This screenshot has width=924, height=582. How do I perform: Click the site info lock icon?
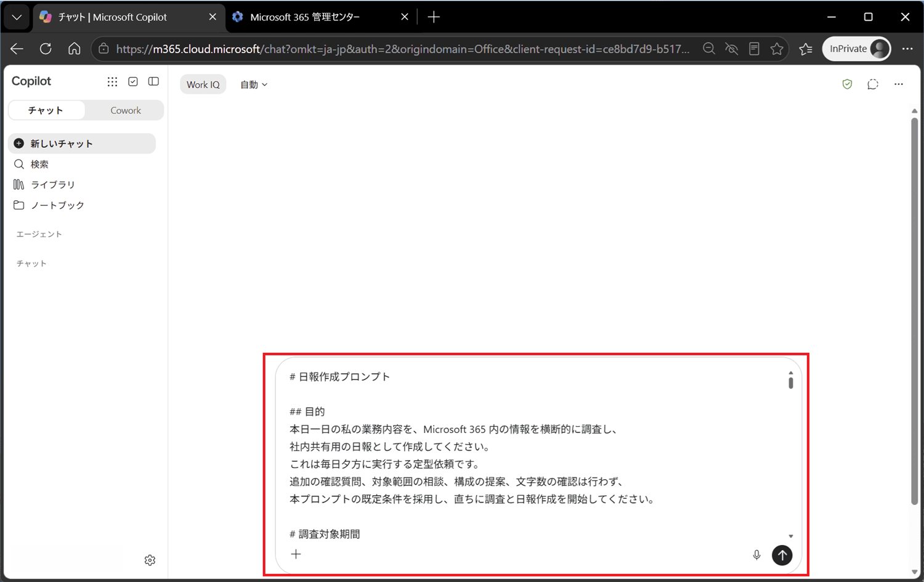pos(103,49)
